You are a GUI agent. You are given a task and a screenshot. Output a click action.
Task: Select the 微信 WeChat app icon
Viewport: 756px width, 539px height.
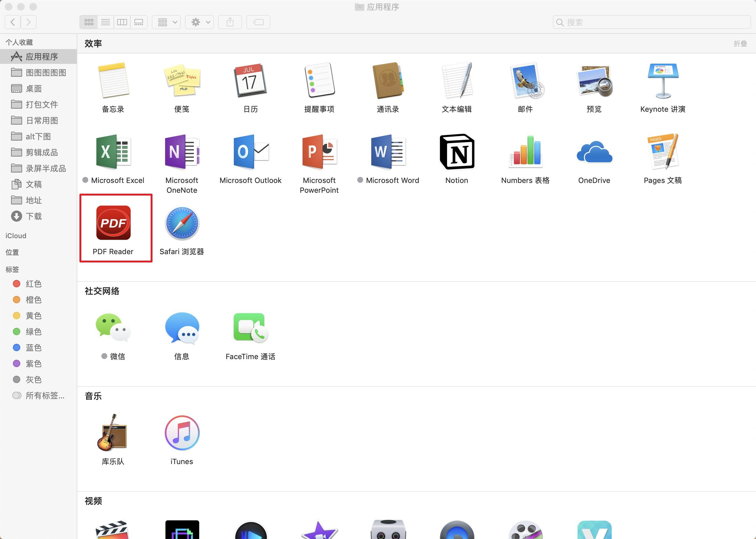click(x=113, y=328)
